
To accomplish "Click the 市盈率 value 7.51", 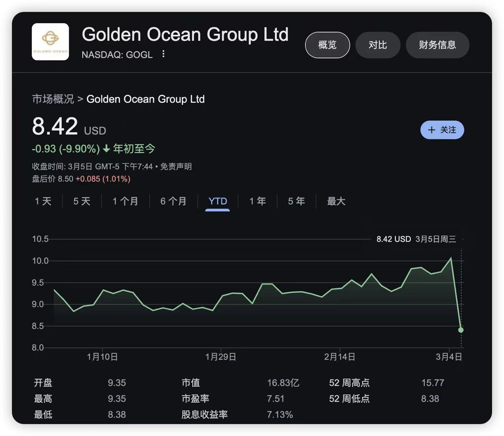I will tap(276, 399).
